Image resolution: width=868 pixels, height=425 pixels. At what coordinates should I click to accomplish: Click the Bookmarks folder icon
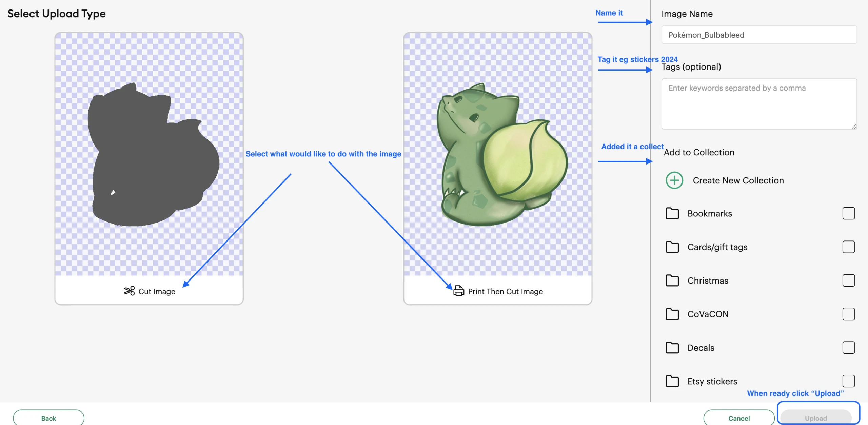tap(672, 213)
